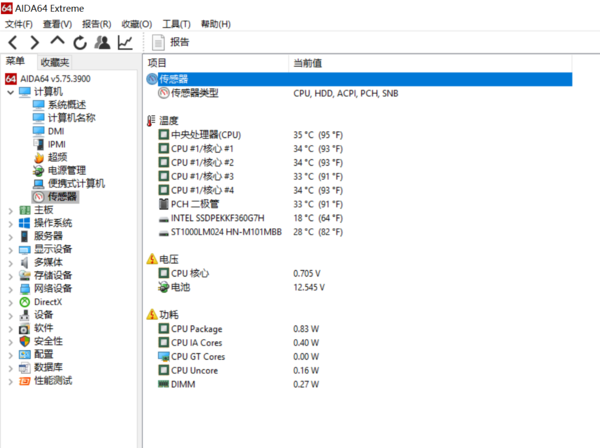Select the highlighted 传感器 header row
600x448 pixels.
tap(359, 79)
